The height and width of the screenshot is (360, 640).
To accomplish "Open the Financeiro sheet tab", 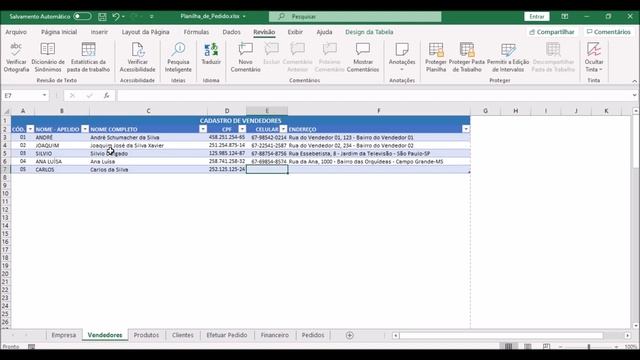I will (274, 335).
